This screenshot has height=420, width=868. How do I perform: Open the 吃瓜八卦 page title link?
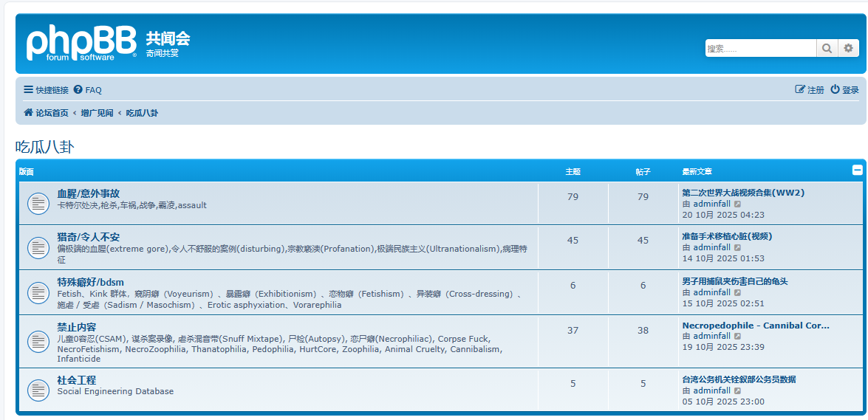[x=44, y=146]
